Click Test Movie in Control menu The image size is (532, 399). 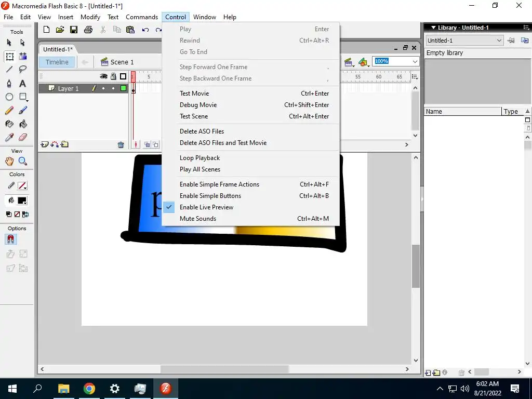pos(251,94)
